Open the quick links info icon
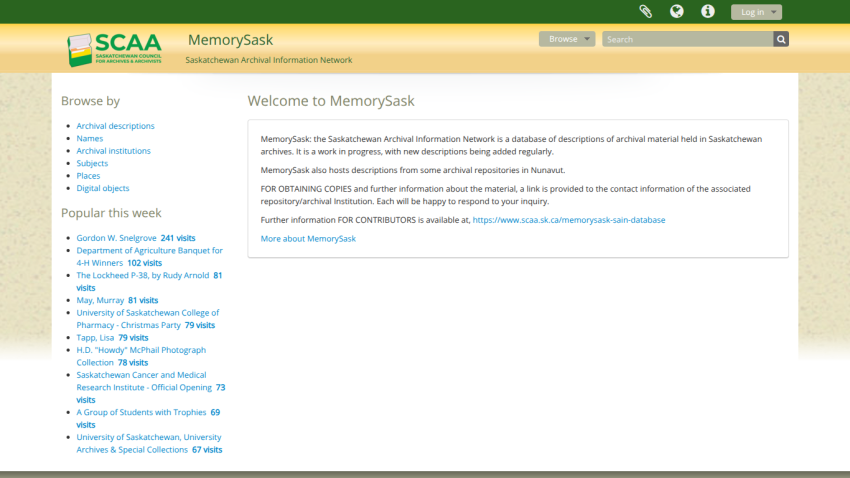The width and height of the screenshot is (850, 478). (x=707, y=11)
